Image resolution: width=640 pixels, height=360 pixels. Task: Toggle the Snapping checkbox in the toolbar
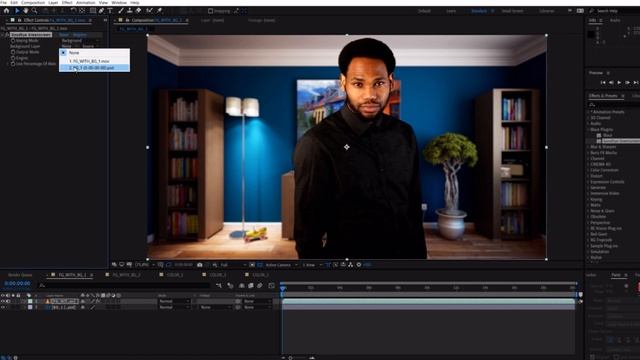(211, 11)
